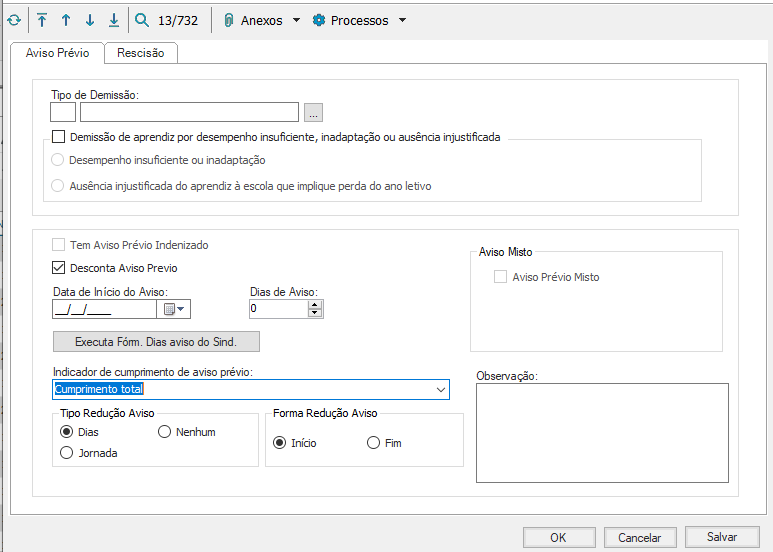
Task: Enable Demissão de aprendiz checkbox
Action: [x=58, y=137]
